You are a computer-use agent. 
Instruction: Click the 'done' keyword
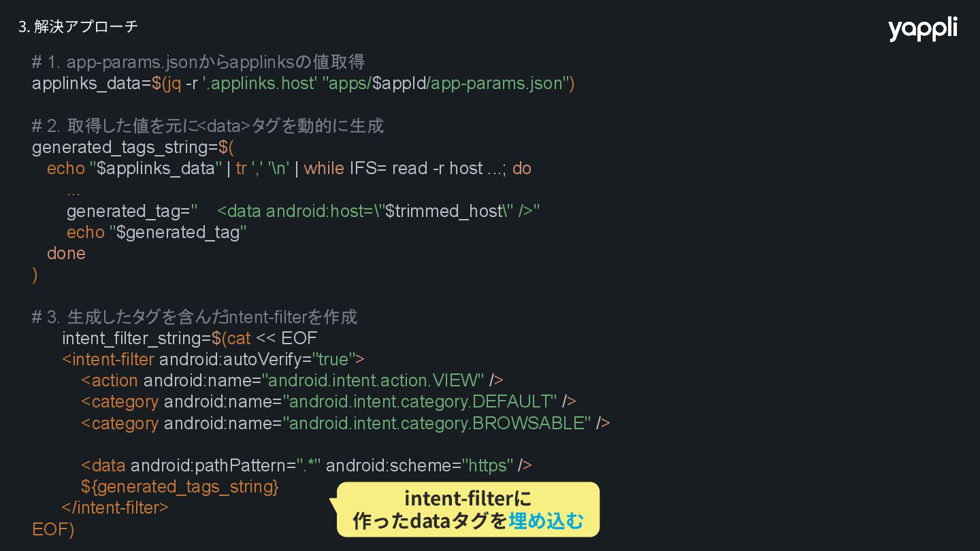click(x=66, y=254)
